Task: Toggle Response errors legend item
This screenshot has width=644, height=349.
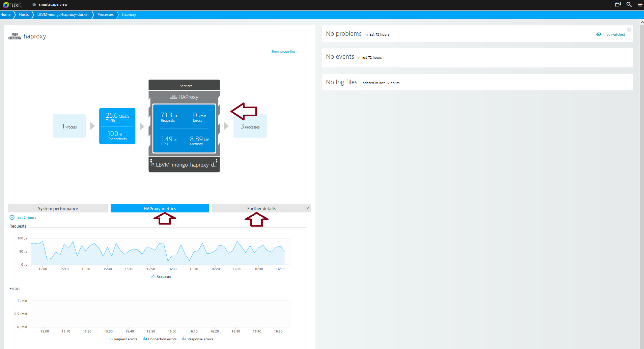Action: coord(198,339)
